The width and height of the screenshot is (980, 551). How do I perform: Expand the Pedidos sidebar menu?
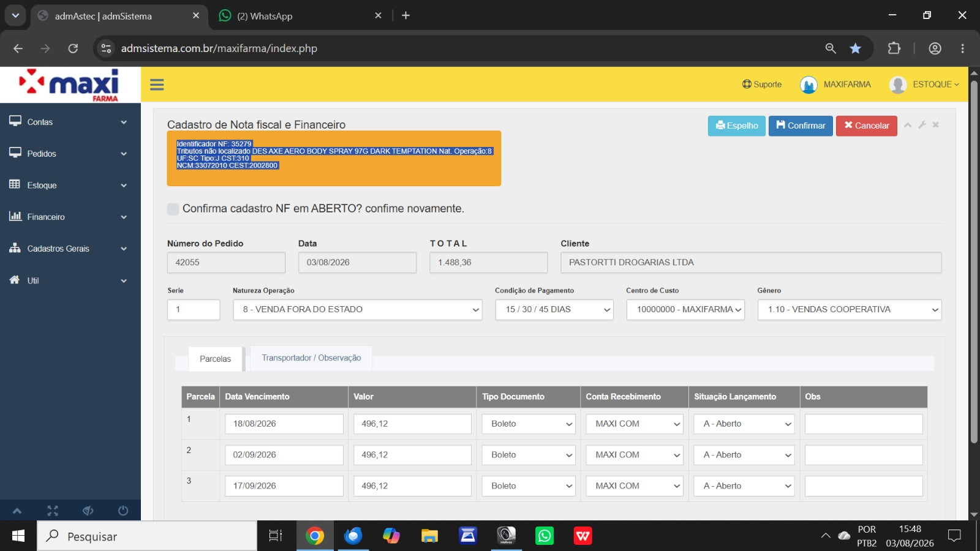70,154
